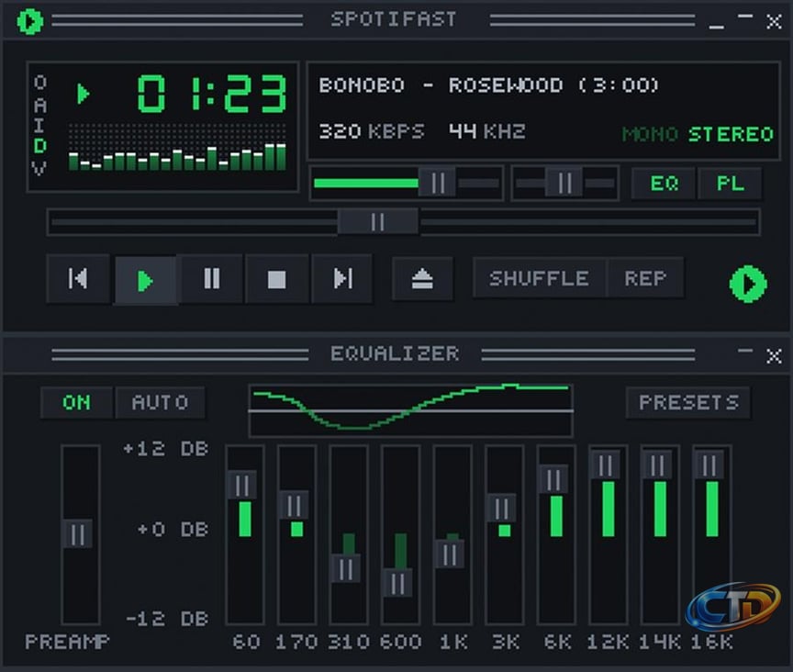Click the letter D double-size indicator
The image size is (793, 672).
tap(40, 146)
